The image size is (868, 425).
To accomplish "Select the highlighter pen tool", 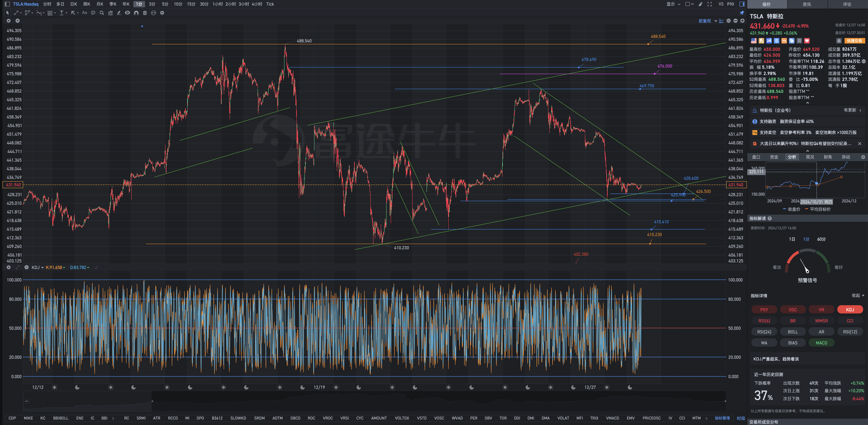I will pos(119,13).
